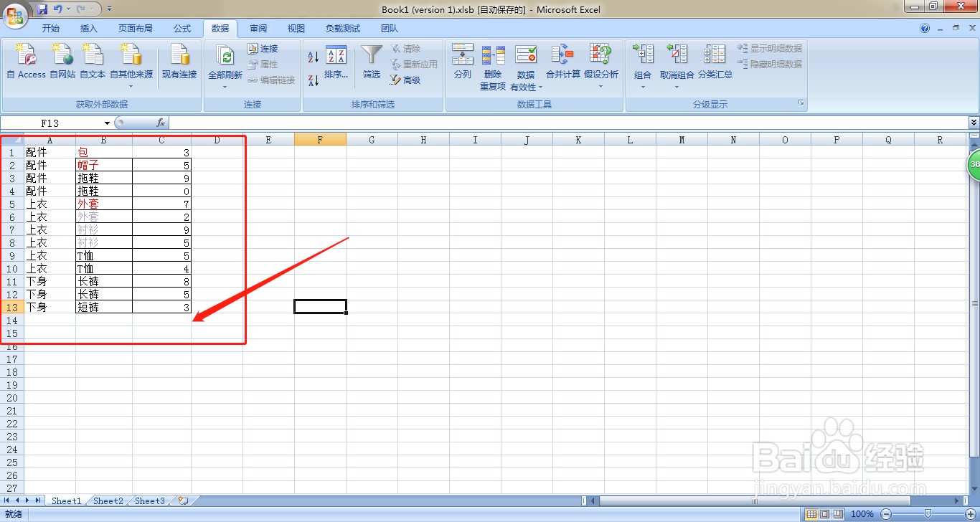Import data from Access

pyautogui.click(x=27, y=62)
